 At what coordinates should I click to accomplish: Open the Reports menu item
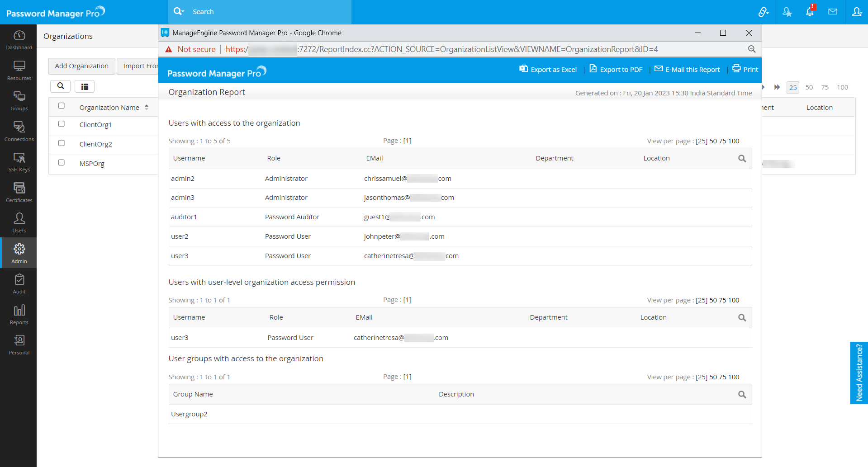coord(19,315)
